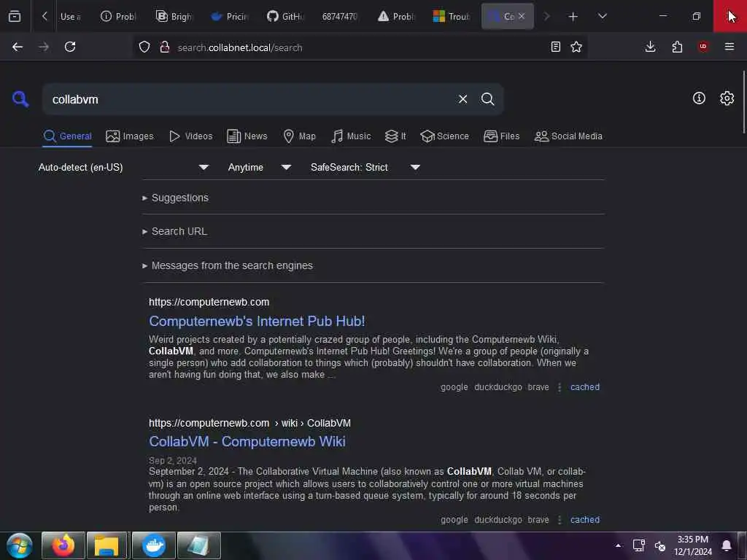Select the Music search category
Image resolution: width=747 pixels, height=560 pixels.
click(351, 136)
